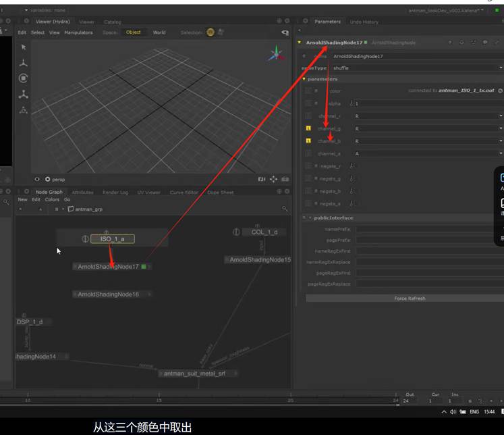
Task: Switch to the Undo History tab
Action: tap(364, 22)
